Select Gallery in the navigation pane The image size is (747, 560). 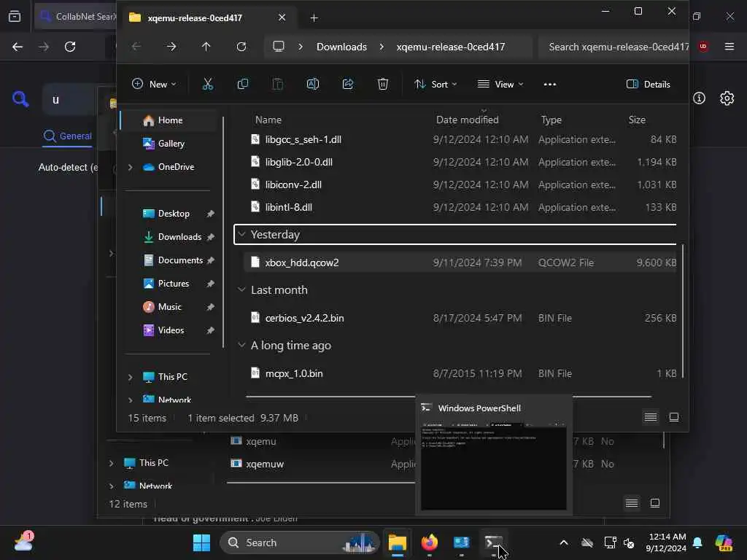click(169, 144)
